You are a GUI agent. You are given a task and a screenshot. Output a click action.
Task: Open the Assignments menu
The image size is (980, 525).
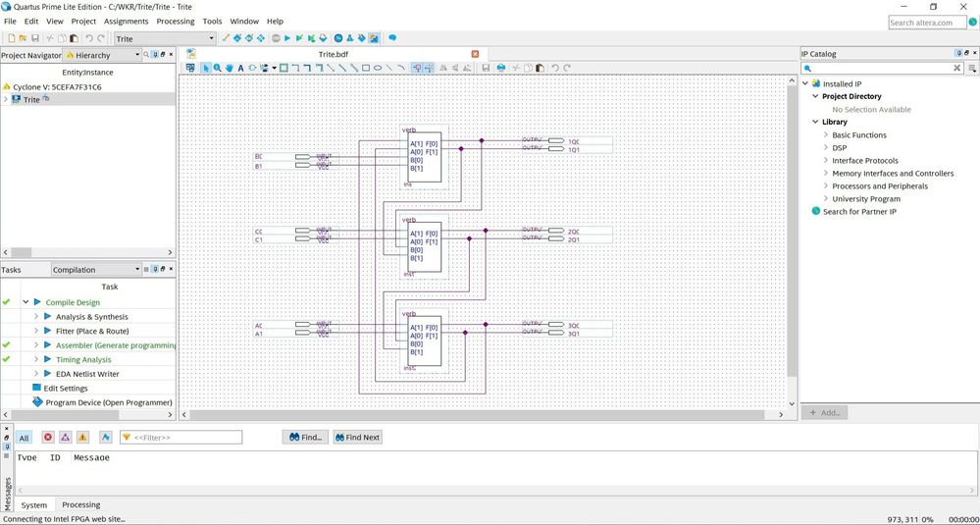point(127,21)
